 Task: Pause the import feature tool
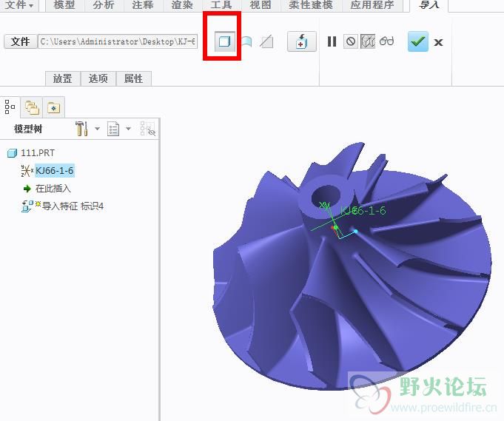pyautogui.click(x=332, y=41)
